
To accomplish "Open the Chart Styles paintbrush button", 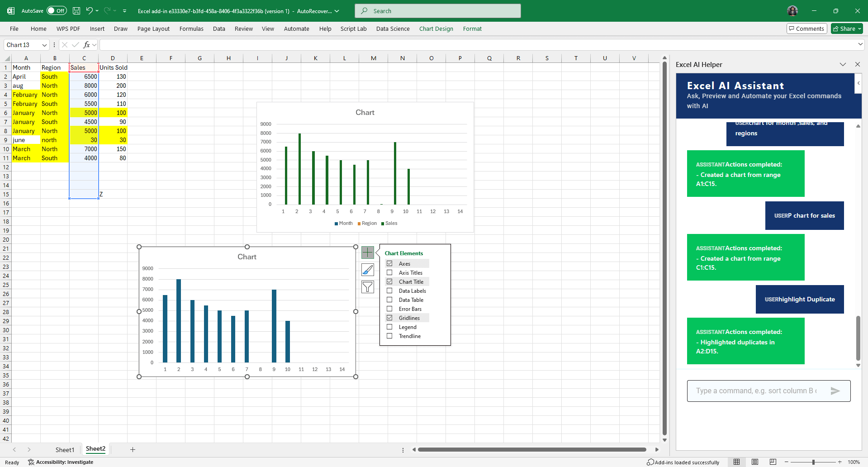I will click(368, 270).
